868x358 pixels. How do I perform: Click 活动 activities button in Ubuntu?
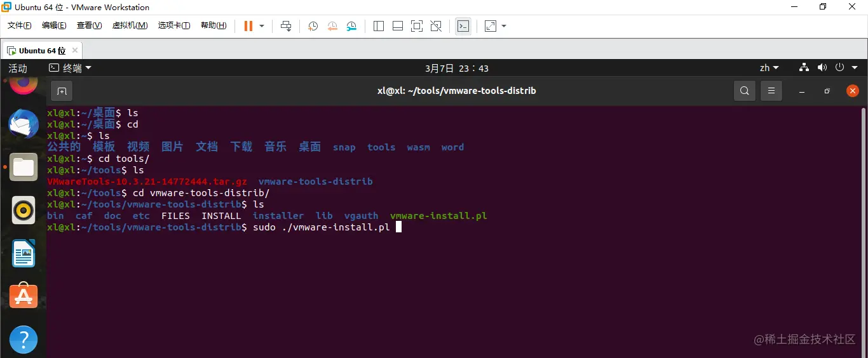[18, 68]
